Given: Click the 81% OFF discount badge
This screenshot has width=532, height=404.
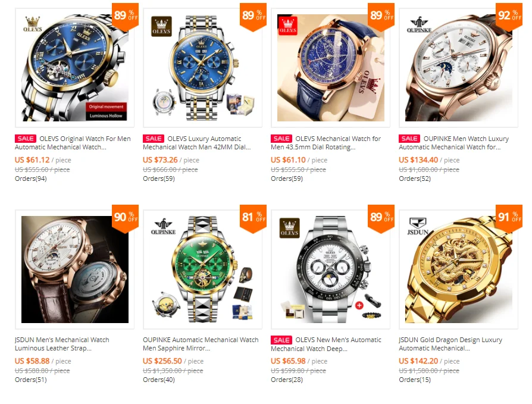Looking at the screenshot, I should pyautogui.click(x=253, y=218).
